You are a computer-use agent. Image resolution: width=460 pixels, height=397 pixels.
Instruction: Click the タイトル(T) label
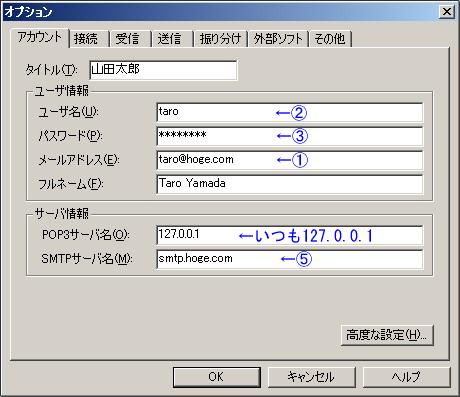[52, 70]
